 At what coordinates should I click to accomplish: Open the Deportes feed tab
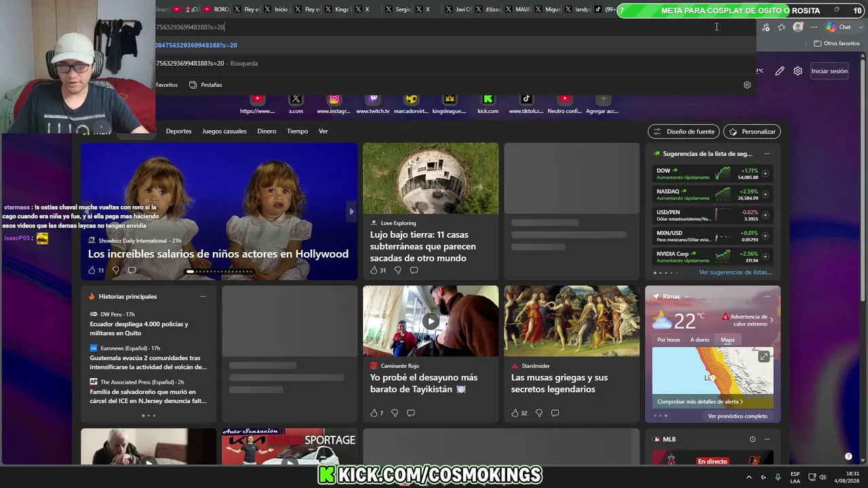pyautogui.click(x=179, y=131)
